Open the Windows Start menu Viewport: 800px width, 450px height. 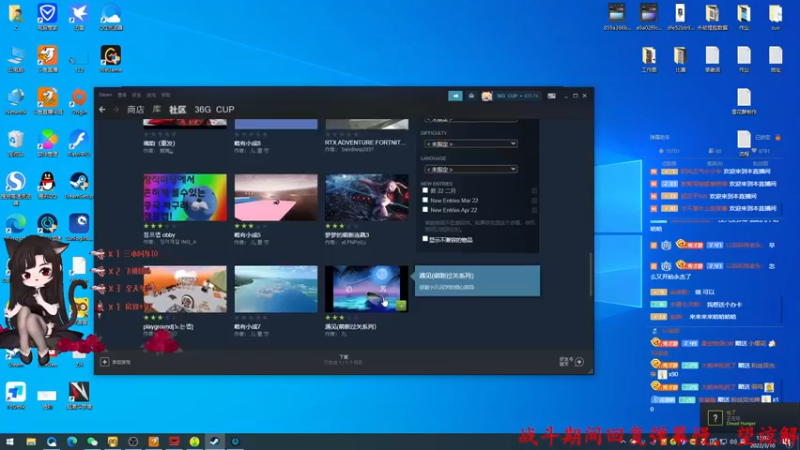point(10,441)
